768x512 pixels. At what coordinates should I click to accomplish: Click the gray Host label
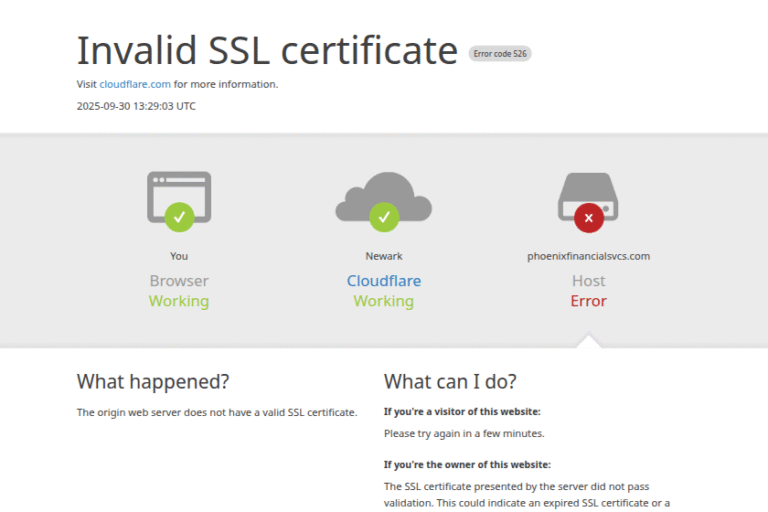(x=588, y=281)
